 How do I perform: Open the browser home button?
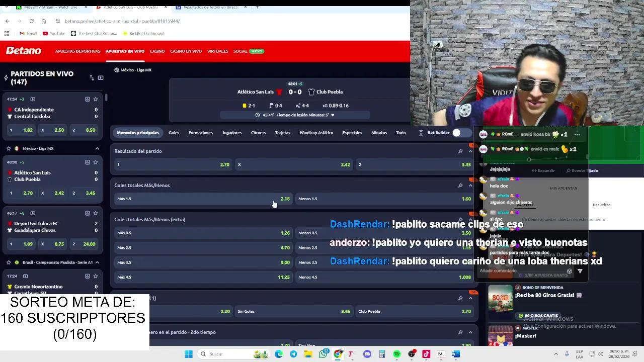(x=43, y=21)
